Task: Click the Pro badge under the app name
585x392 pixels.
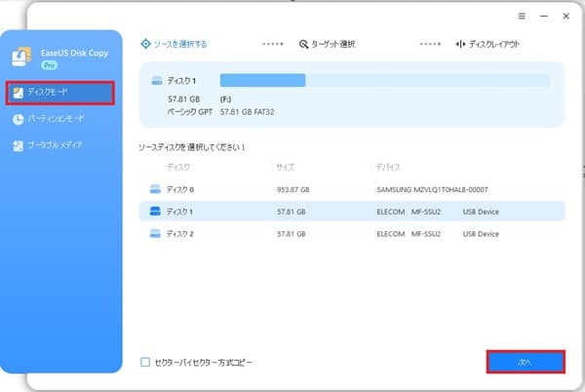Action: pyautogui.click(x=50, y=65)
